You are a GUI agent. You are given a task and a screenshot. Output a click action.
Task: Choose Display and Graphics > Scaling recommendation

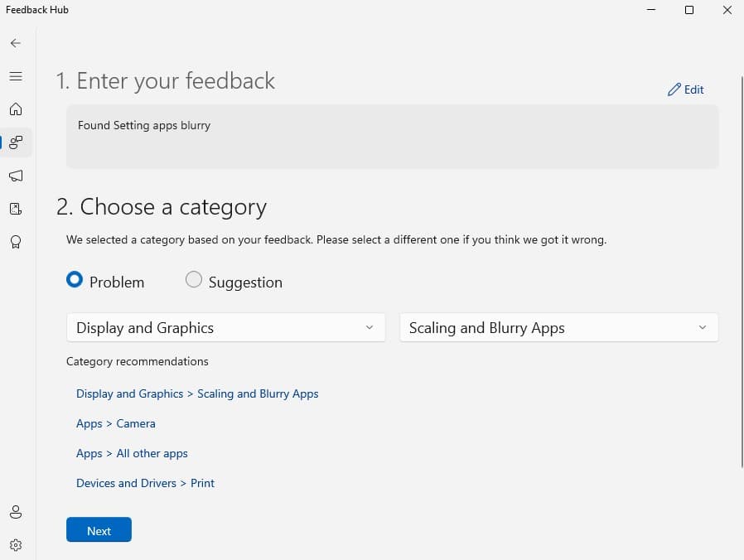click(197, 393)
